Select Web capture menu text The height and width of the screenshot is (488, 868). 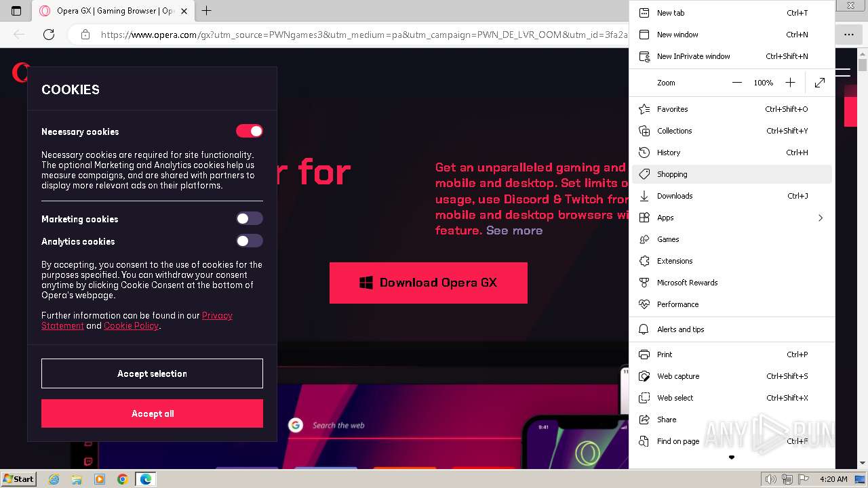pyautogui.click(x=678, y=376)
